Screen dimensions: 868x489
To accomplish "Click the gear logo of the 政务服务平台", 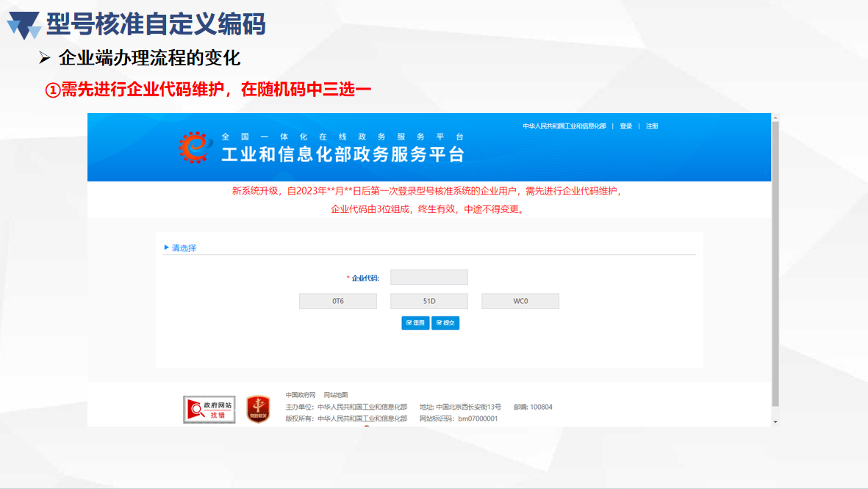I will point(194,148).
